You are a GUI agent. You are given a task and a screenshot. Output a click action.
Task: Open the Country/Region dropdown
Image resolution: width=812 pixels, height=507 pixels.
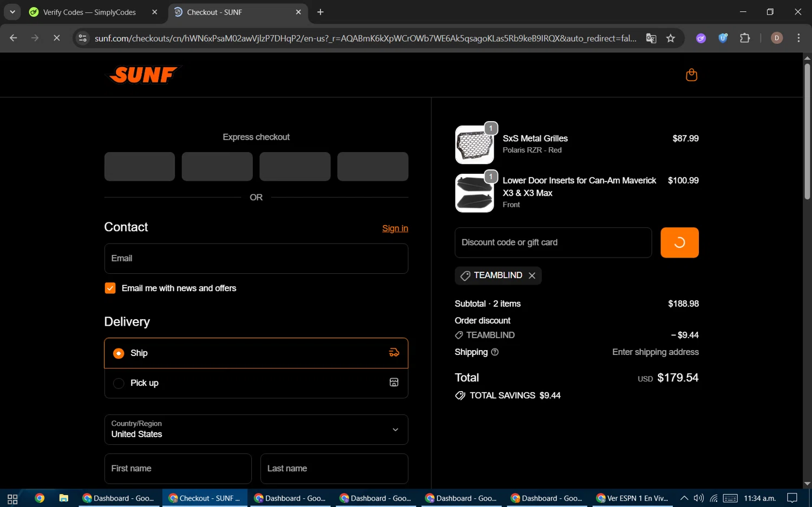point(256,430)
